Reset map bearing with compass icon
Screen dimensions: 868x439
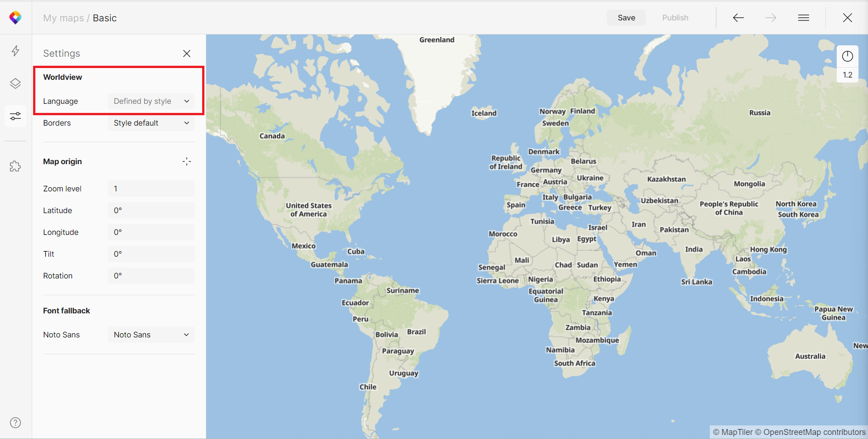click(847, 56)
